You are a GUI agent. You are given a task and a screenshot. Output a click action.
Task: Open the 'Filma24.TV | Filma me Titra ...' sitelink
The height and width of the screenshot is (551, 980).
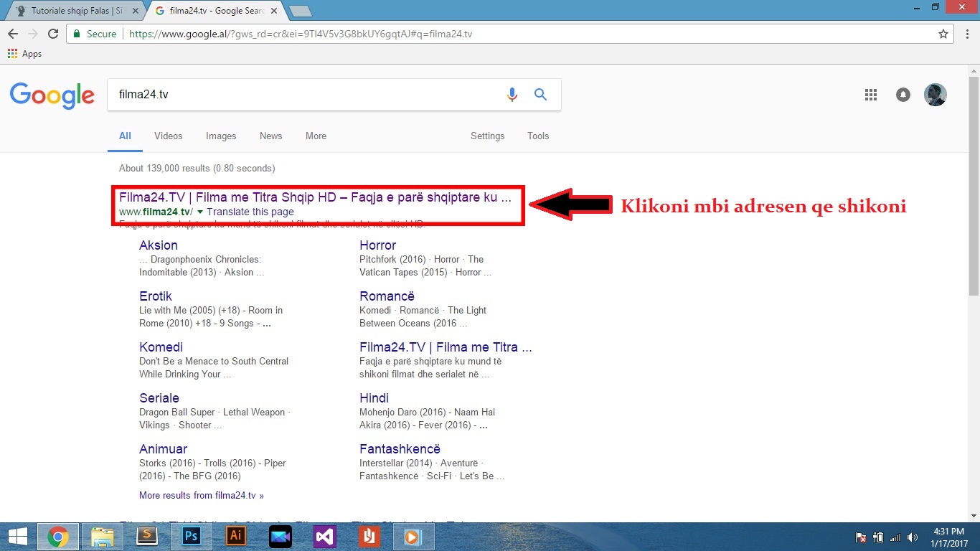446,347
